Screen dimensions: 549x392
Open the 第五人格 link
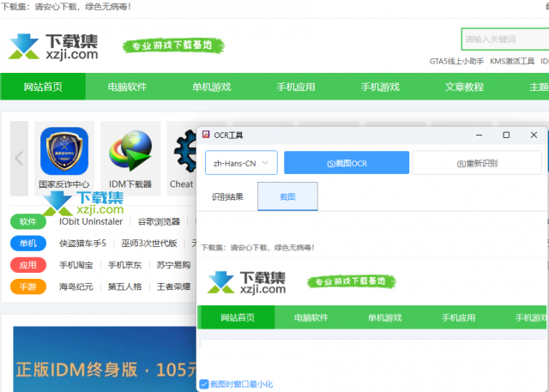124,287
